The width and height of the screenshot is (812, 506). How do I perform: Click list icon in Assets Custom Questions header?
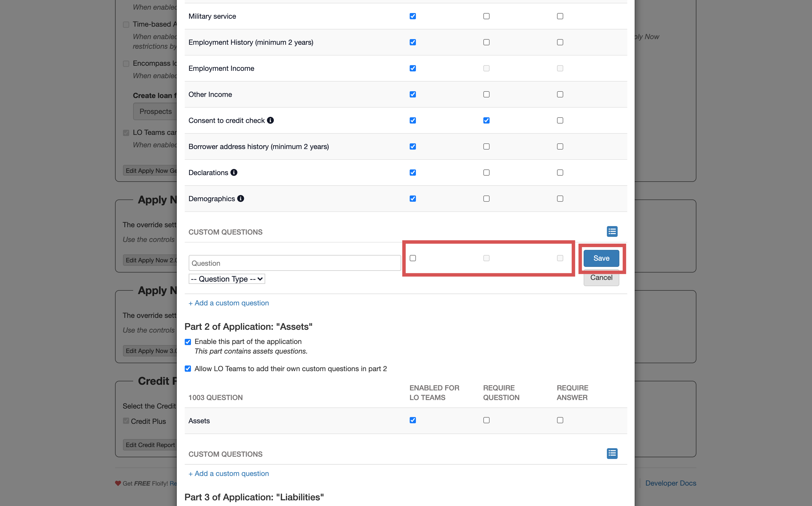pos(612,454)
